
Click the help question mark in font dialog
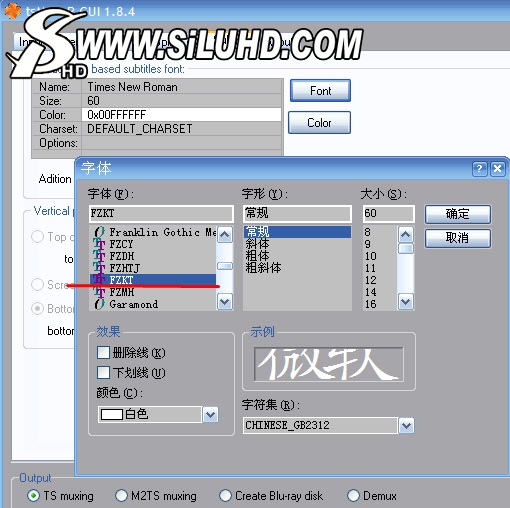coord(479,169)
